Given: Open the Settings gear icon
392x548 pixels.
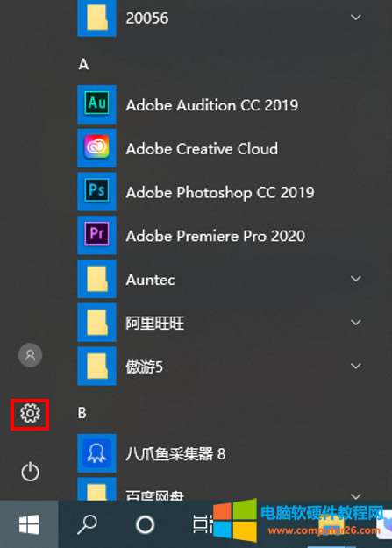Looking at the screenshot, I should tap(30, 414).
